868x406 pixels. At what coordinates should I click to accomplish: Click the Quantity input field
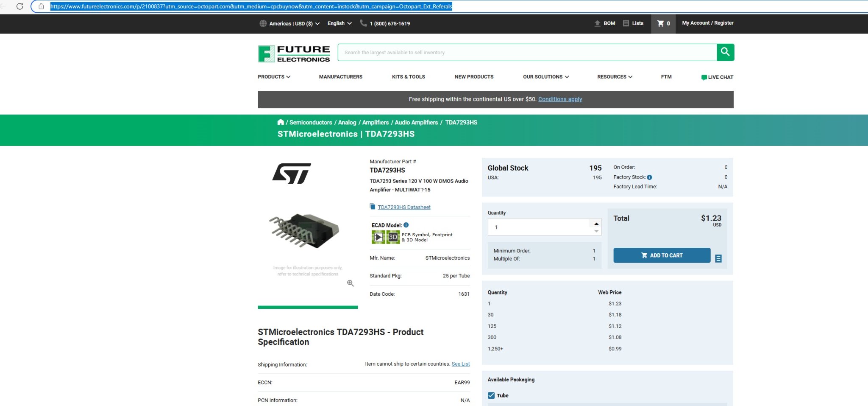coord(538,227)
